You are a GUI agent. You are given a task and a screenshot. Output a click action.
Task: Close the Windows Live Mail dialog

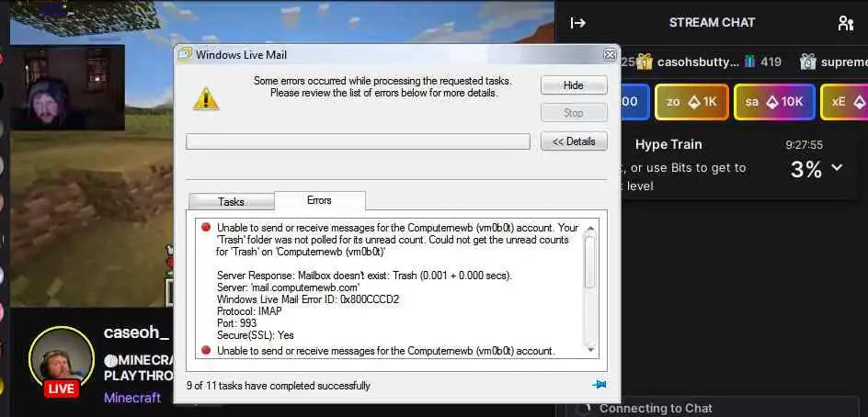click(610, 55)
